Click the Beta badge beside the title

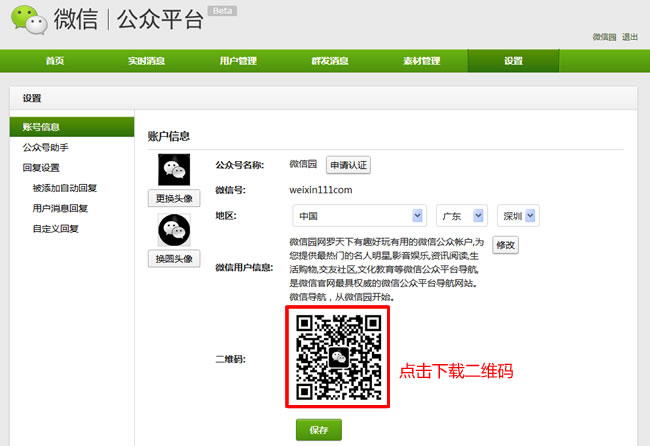click(x=222, y=11)
